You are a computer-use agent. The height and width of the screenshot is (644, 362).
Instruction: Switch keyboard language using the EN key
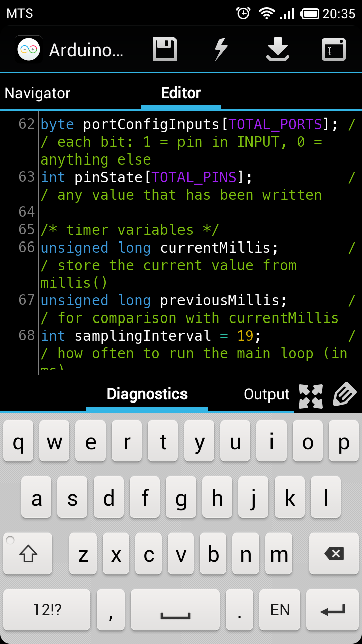pos(280,610)
